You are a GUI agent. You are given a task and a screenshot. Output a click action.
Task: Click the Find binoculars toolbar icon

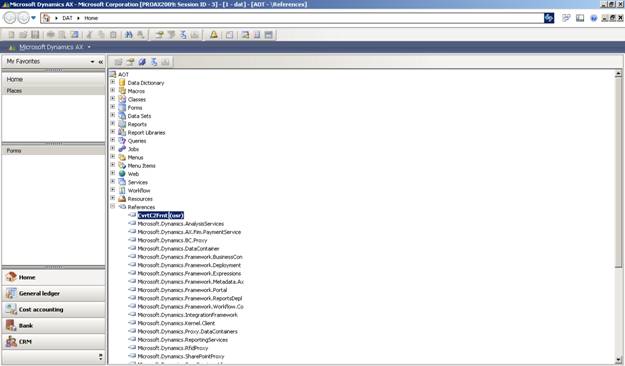point(128,35)
